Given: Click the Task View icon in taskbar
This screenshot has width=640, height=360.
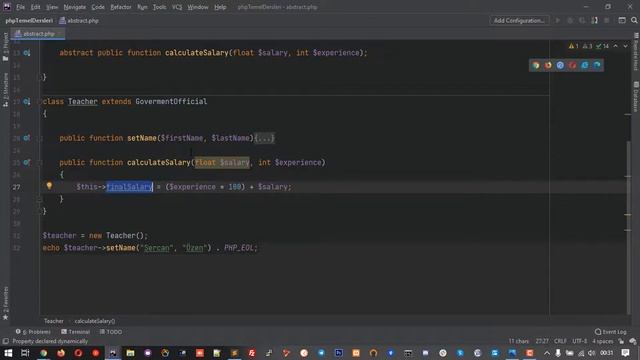Looking at the screenshot, I should [25, 353].
